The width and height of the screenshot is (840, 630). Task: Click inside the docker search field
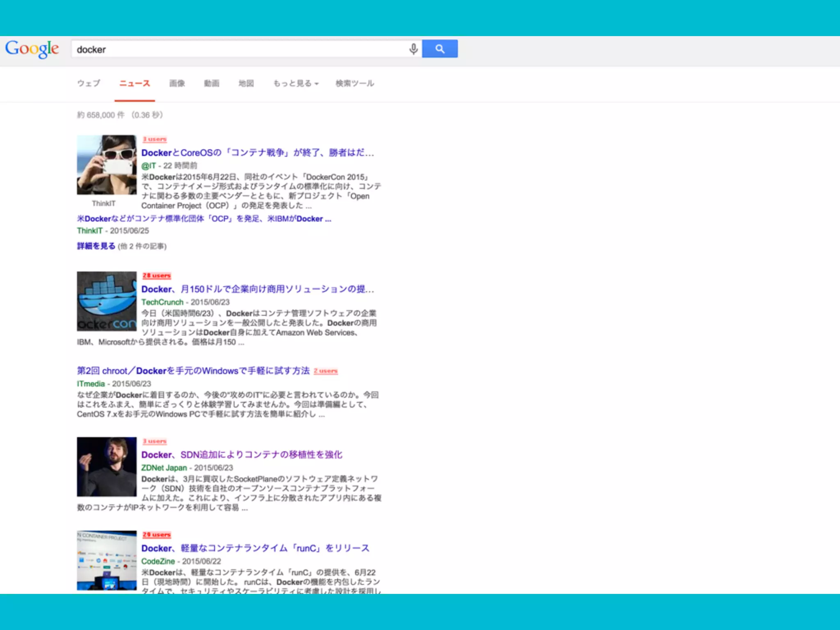pos(238,49)
